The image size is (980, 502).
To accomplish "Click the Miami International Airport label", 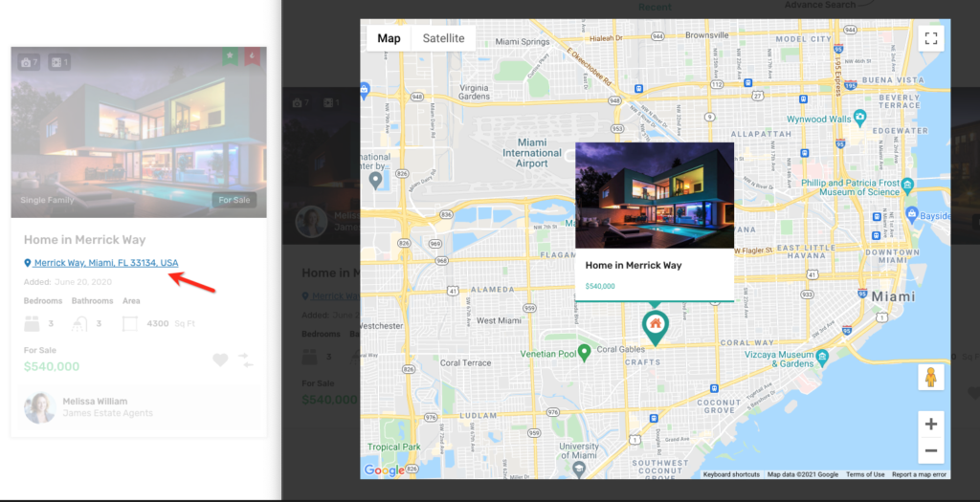I will [x=532, y=153].
